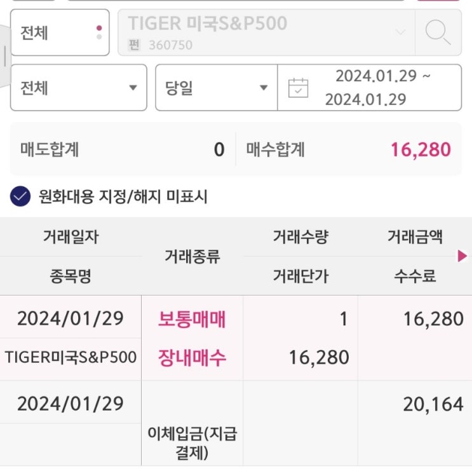Open the 보통매매 transaction row

click(192, 318)
